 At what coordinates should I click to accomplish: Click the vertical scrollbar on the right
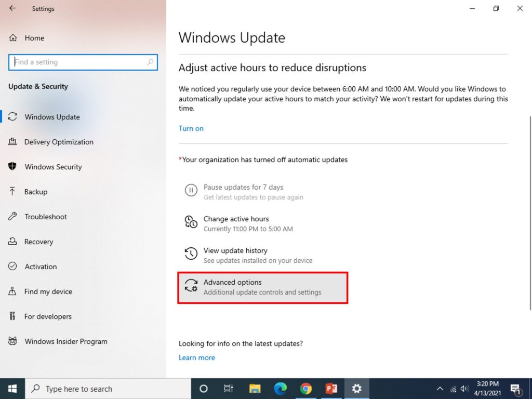point(529,212)
